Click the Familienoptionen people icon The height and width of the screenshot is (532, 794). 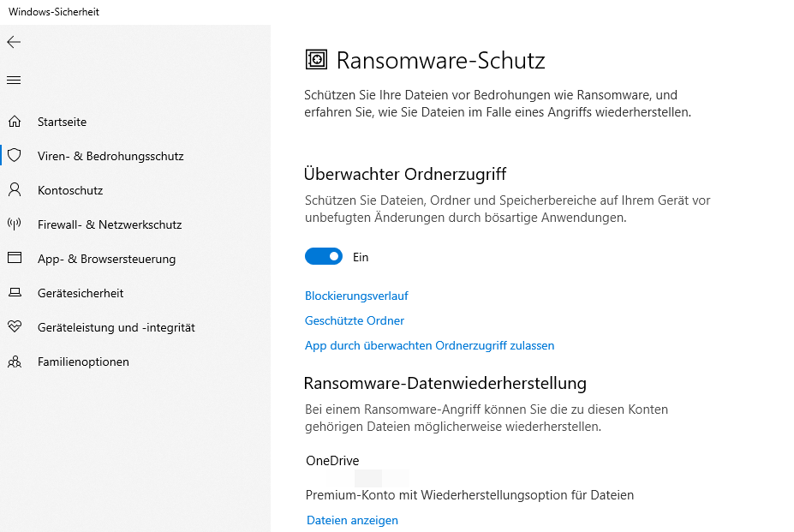(15, 362)
